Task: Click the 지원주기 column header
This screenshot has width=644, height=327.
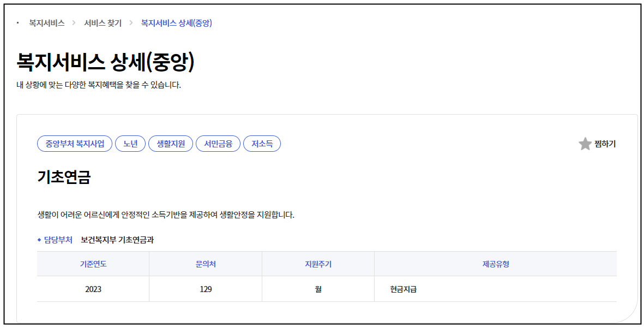Action: 318,264
